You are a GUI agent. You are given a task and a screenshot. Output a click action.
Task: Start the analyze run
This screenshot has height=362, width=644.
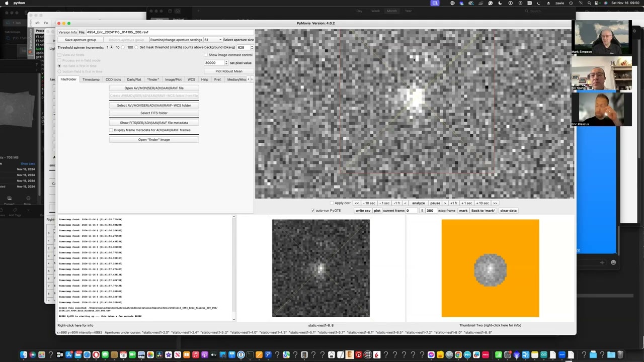click(x=419, y=203)
